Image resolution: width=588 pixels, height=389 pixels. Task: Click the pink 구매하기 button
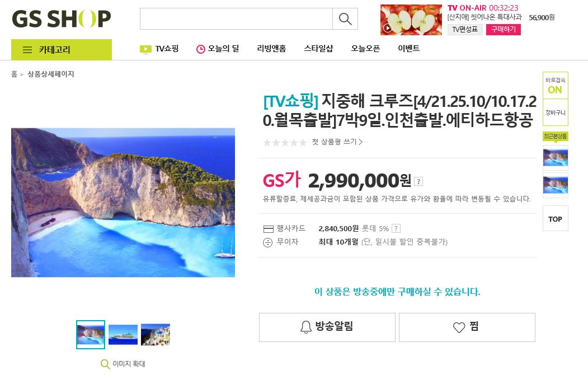[x=504, y=30]
